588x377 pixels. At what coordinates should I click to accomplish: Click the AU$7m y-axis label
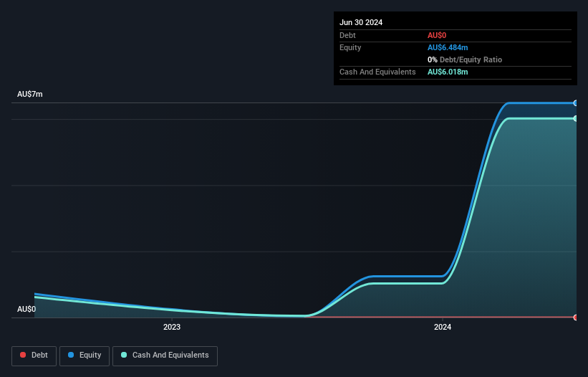(x=29, y=94)
